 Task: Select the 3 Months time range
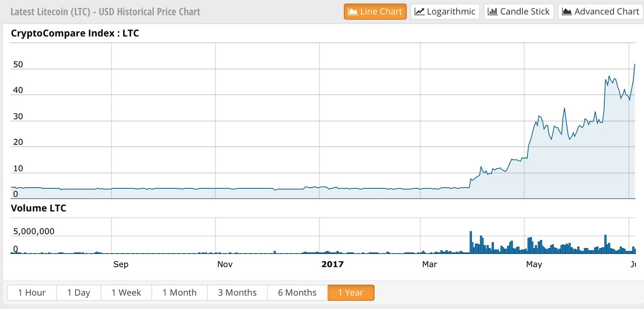(237, 292)
